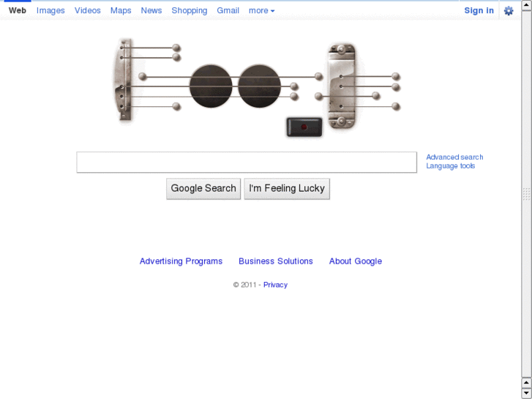Open Shopping from top bar

(x=189, y=11)
